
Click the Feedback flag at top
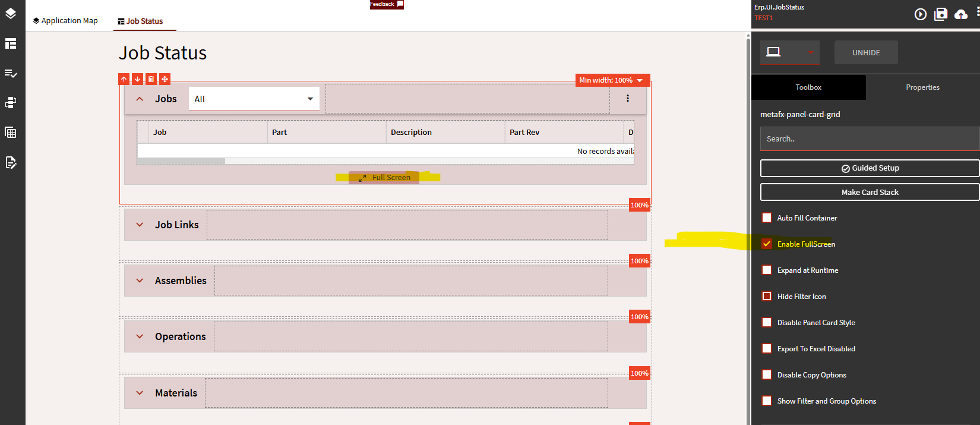(387, 4)
